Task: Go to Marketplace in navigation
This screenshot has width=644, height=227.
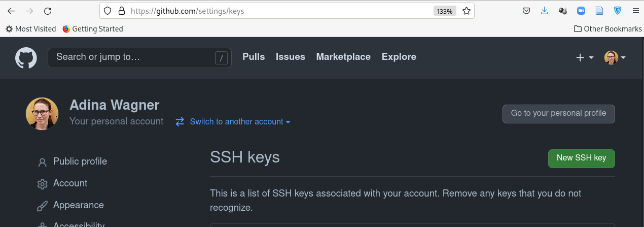Action: [x=343, y=57]
